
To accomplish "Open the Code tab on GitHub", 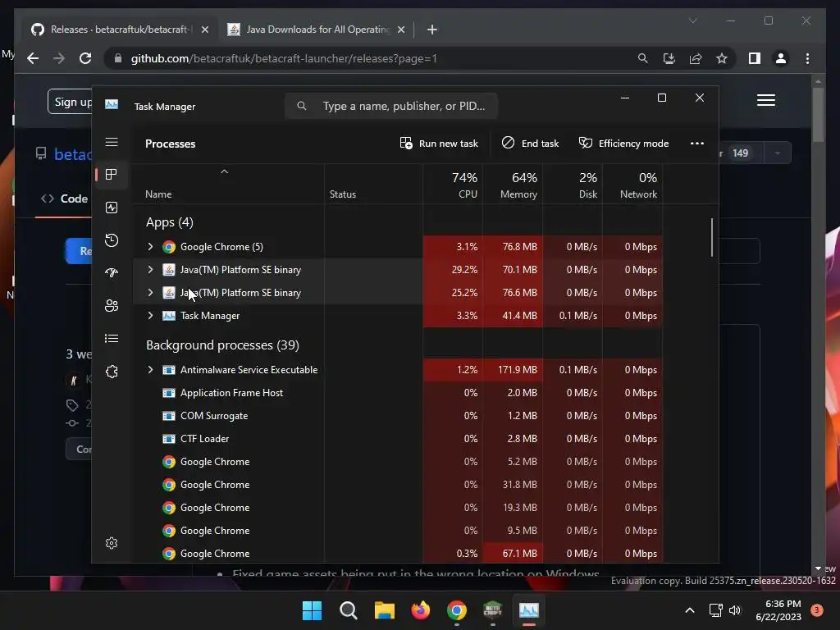I will [64, 199].
